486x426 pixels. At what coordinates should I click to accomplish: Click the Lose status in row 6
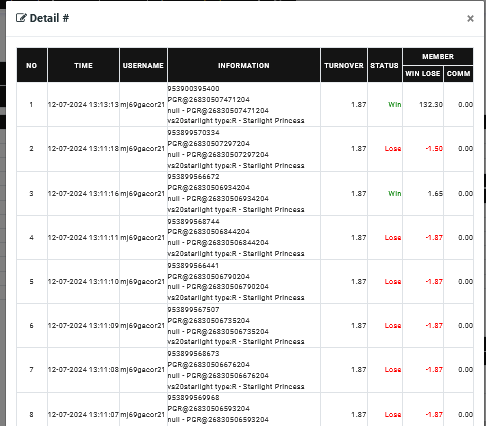393,325
